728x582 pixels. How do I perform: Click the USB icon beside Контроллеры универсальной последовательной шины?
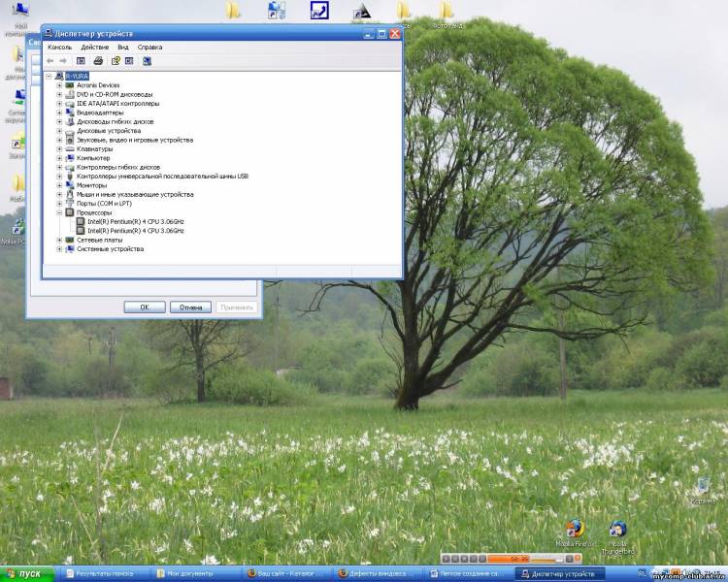click(70, 176)
